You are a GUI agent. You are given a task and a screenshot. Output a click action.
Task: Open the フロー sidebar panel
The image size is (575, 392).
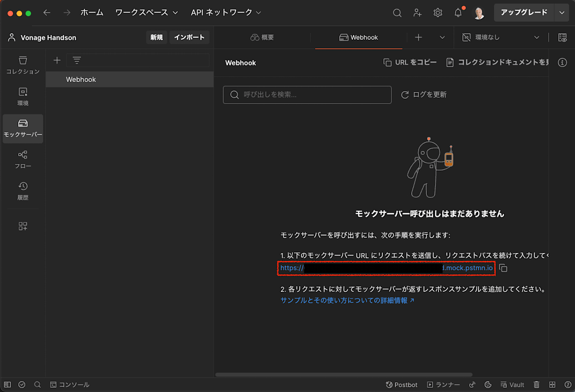click(x=23, y=160)
